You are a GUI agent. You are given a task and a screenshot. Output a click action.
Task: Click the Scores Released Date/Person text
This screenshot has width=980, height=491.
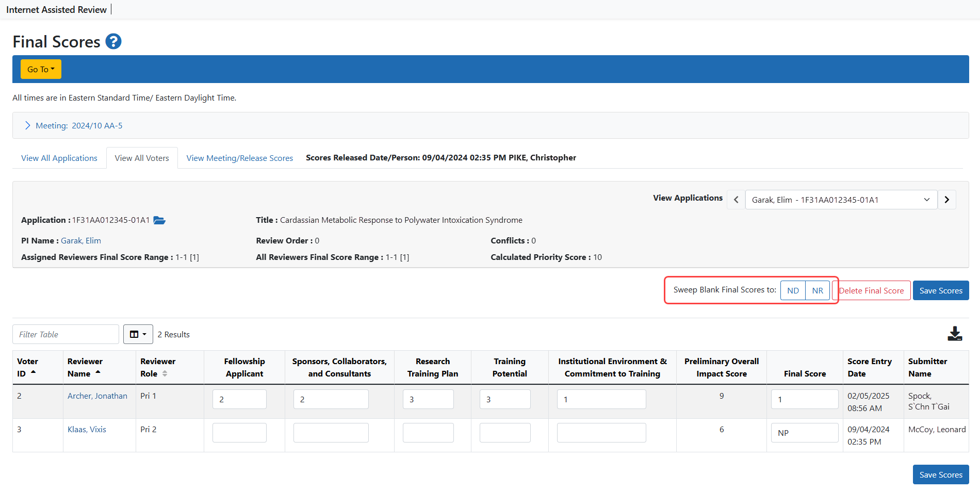[441, 157]
